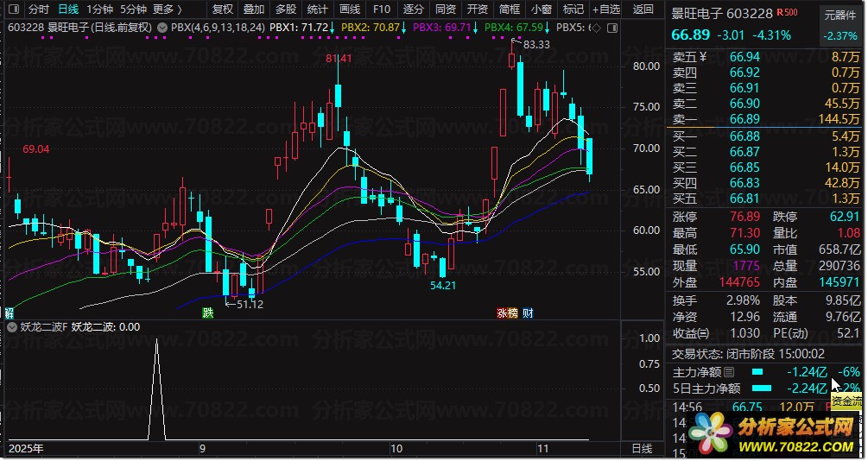The image size is (868, 461).
Task: Add stock via +自选 button
Action: (x=606, y=9)
